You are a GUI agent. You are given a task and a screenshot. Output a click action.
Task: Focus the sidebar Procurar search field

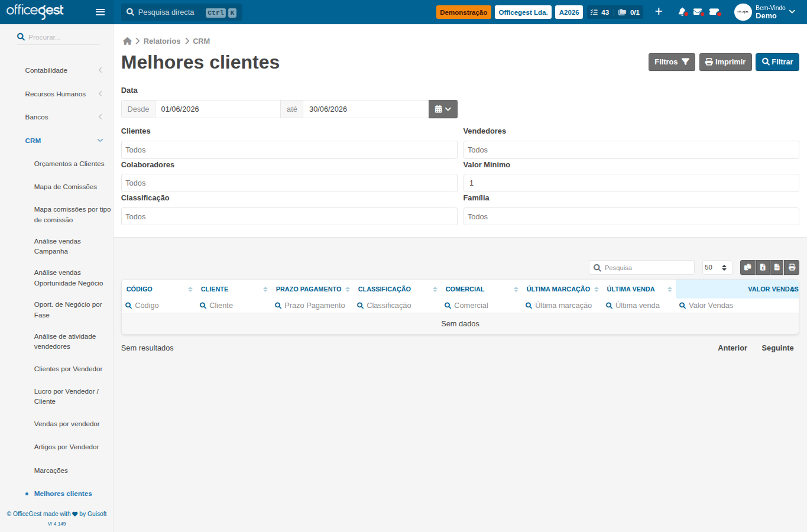coord(58,37)
